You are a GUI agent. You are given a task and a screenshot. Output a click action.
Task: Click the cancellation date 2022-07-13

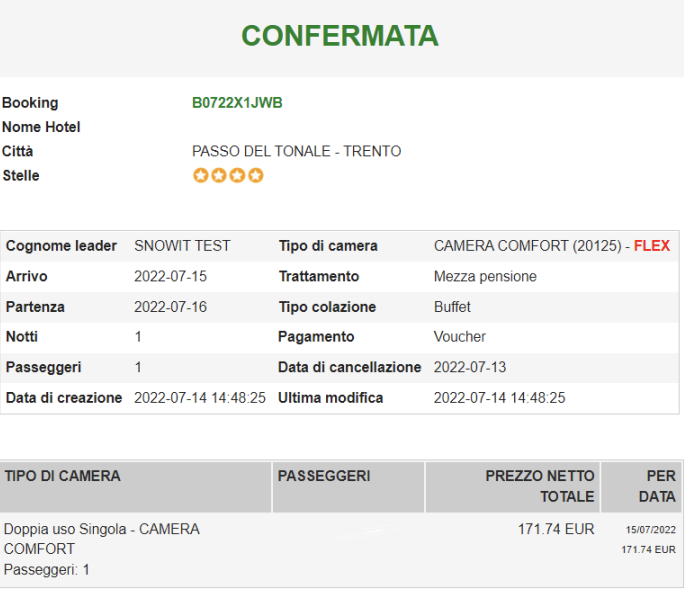(470, 367)
